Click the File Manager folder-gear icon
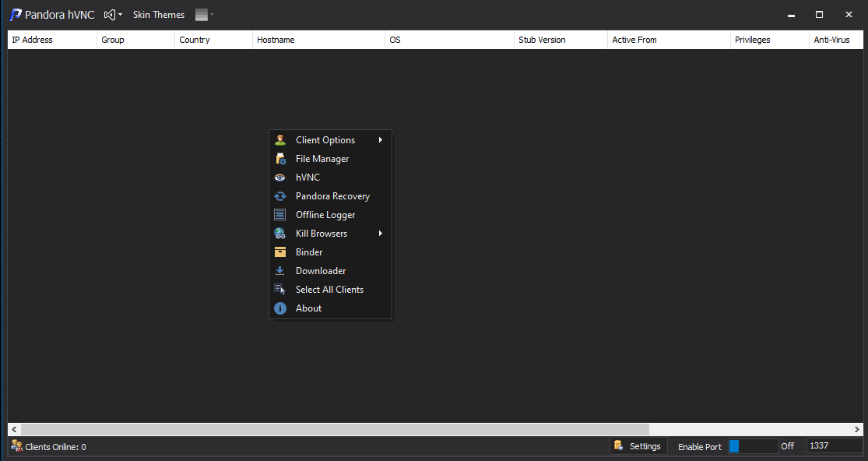The height and width of the screenshot is (461, 868). [281, 159]
